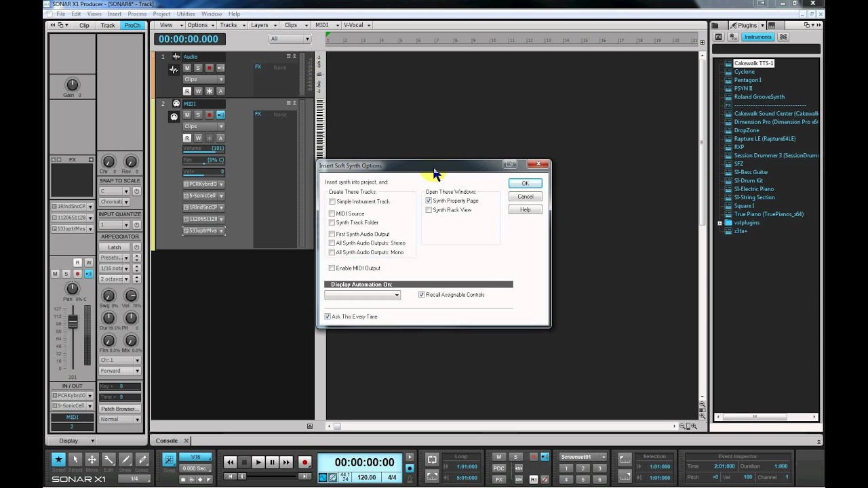Cancel the Insert Soft Synth dialog

525,197
